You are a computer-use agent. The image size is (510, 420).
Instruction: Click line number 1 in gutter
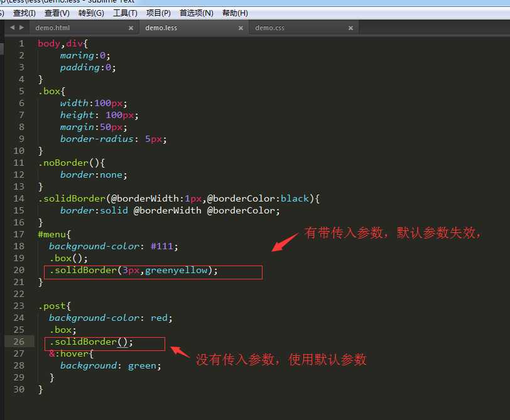click(x=21, y=43)
